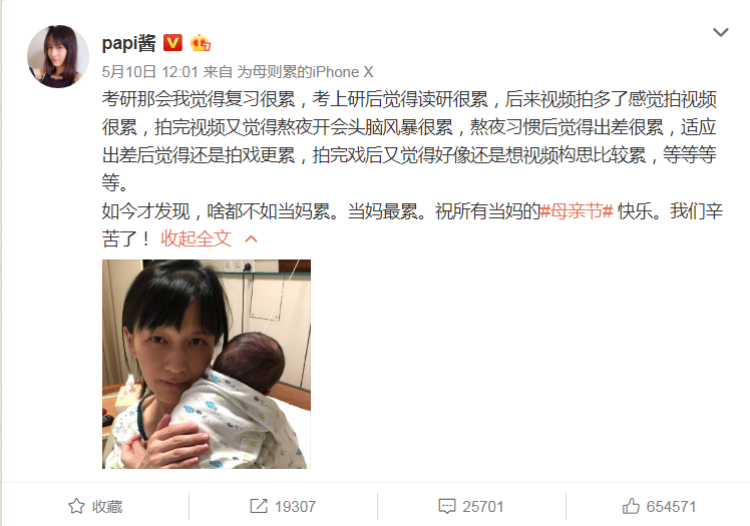Click the comment speech bubble icon

coord(447,506)
